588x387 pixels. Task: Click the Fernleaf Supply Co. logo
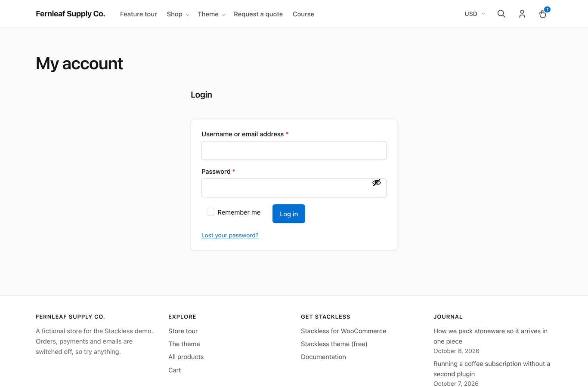pyautogui.click(x=71, y=14)
